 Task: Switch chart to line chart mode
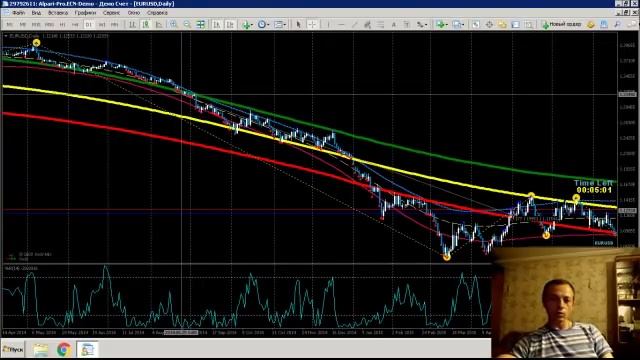159,24
